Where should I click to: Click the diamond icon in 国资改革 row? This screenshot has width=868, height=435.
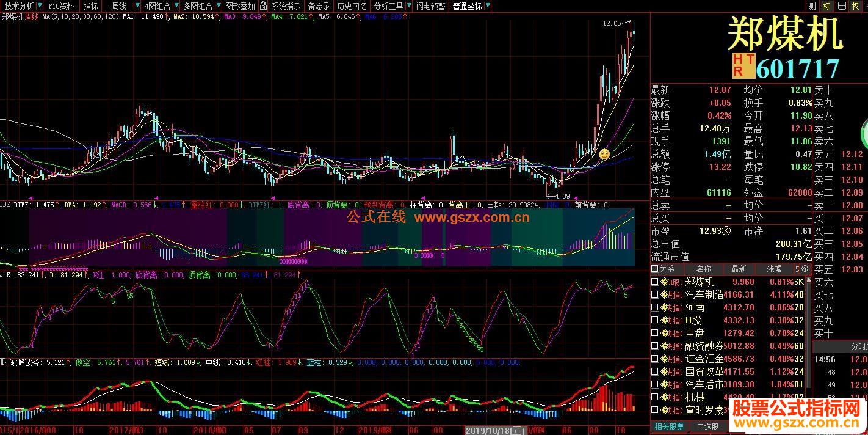(664, 372)
